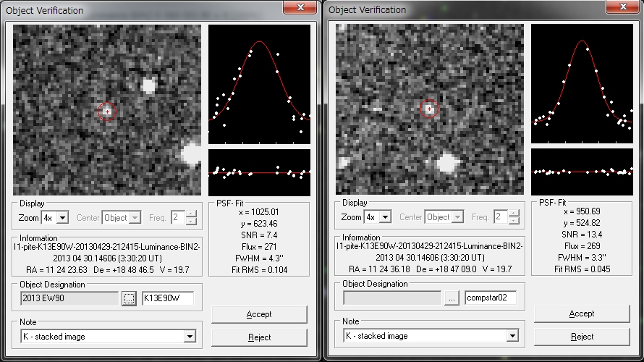Expand the Note dropdown in the K13E90W dialog

click(190, 336)
